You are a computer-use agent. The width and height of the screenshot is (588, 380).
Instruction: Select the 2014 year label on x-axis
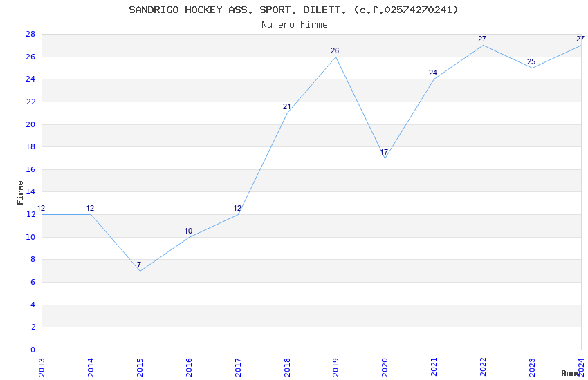91,368
